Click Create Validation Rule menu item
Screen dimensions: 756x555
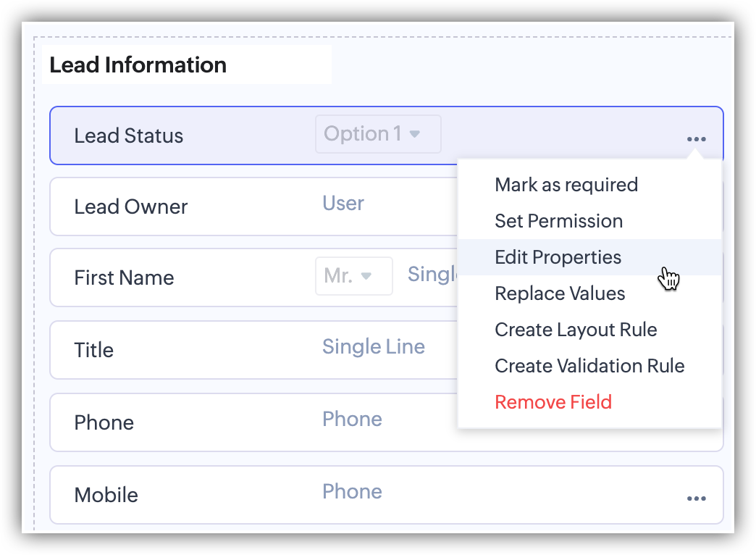pyautogui.click(x=589, y=366)
